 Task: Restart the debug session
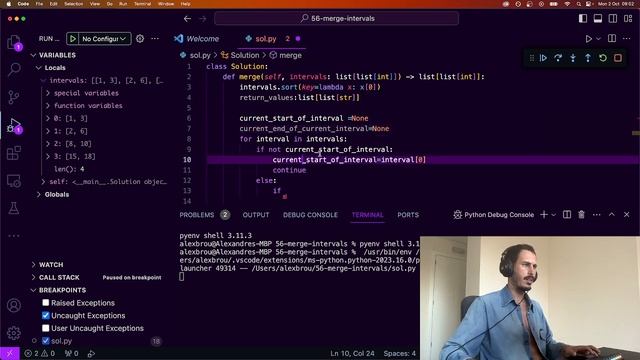tap(603, 58)
